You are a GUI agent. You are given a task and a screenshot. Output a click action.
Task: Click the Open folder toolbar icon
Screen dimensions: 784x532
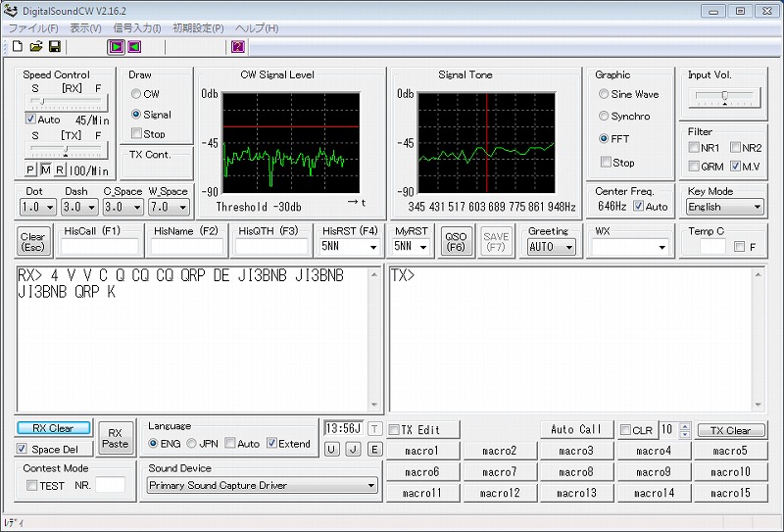click(x=35, y=46)
